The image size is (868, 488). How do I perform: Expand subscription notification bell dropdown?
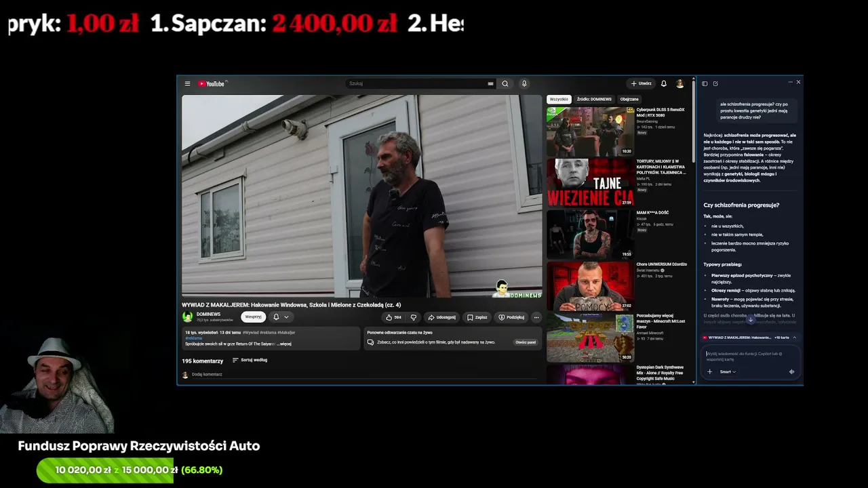pyautogui.click(x=281, y=317)
